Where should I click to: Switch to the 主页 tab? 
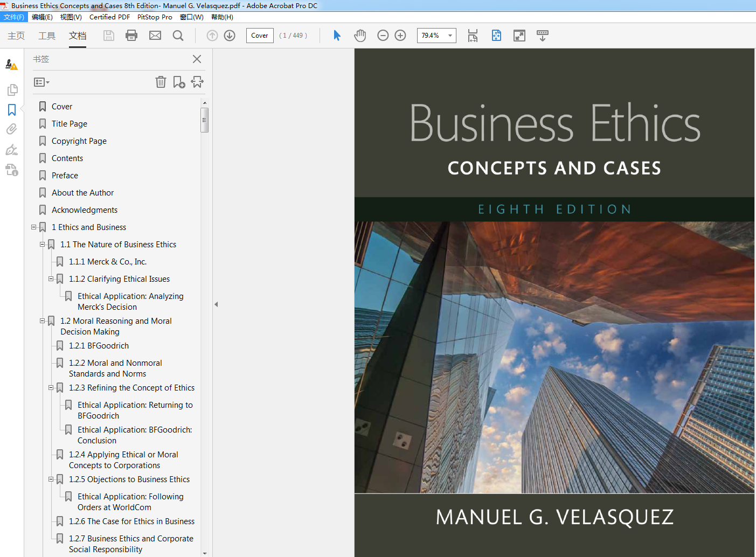(16, 36)
